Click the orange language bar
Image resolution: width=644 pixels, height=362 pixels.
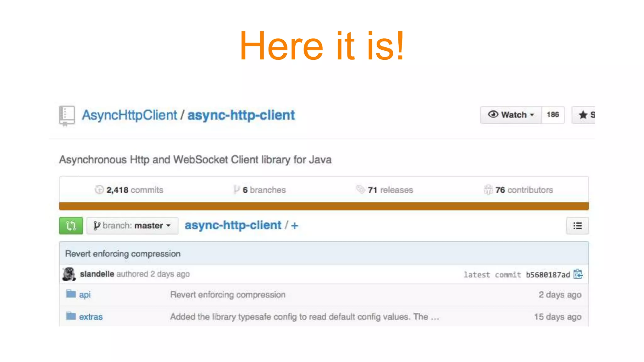point(324,206)
